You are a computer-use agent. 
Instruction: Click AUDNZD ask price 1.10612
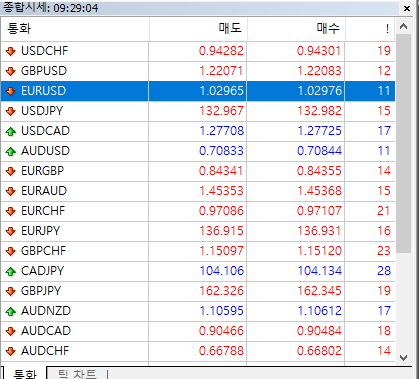coord(320,311)
